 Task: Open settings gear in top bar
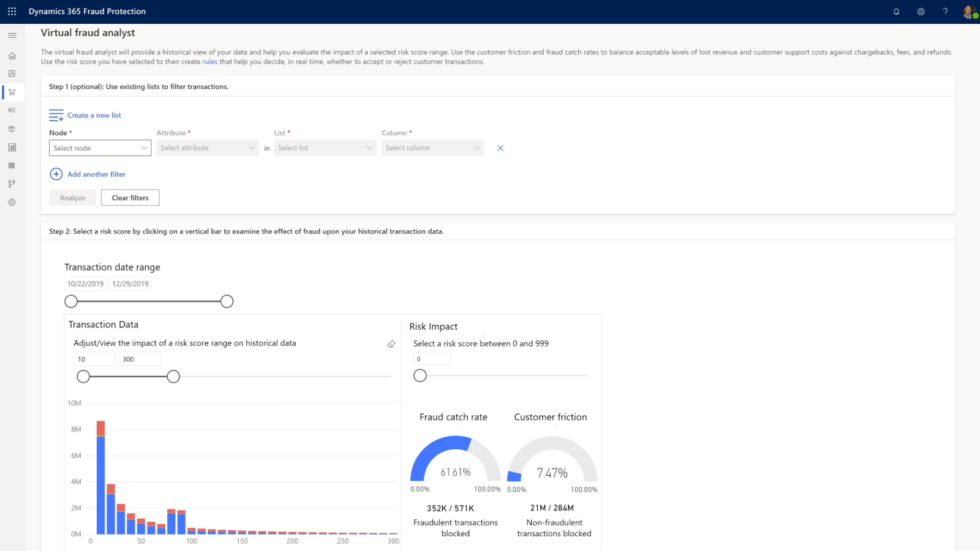click(921, 12)
